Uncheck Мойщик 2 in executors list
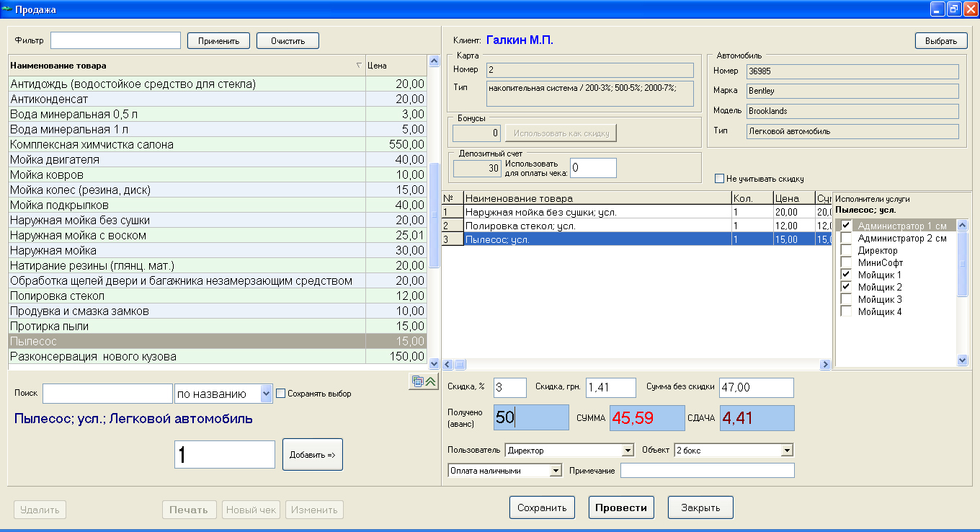Image resolution: width=980 pixels, height=532 pixels. pyautogui.click(x=846, y=287)
